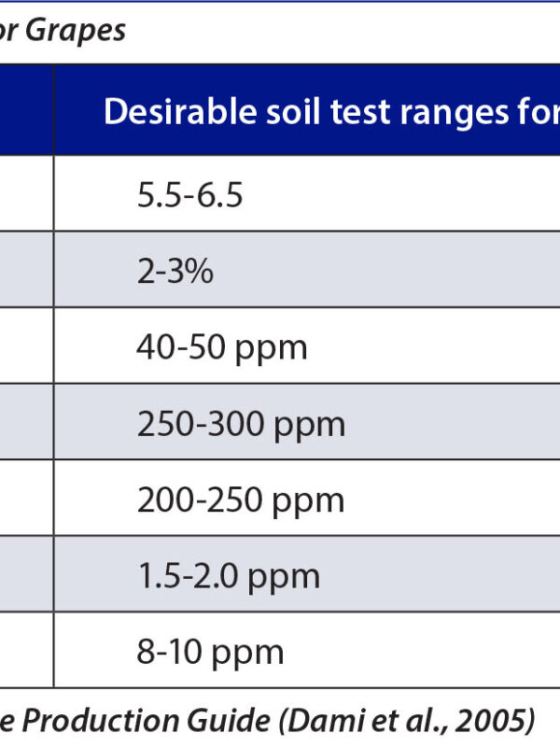Screen dimensions: 560x747
Task: Select the 2-3% table cell
Action: click(x=175, y=271)
